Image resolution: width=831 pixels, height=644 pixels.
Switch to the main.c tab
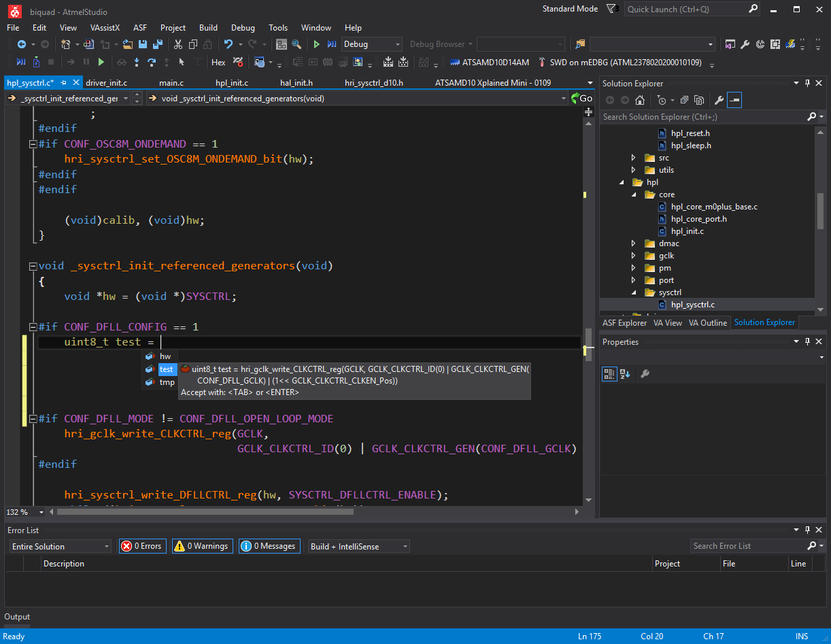(x=171, y=83)
